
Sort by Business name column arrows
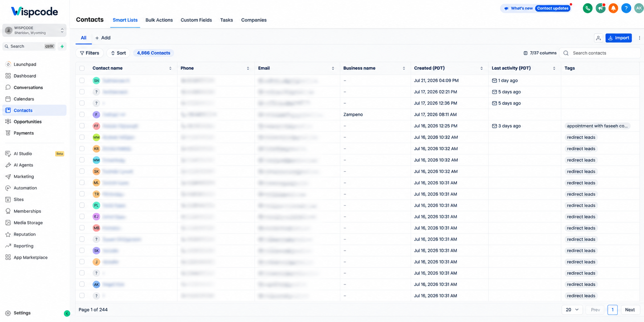[404, 68]
